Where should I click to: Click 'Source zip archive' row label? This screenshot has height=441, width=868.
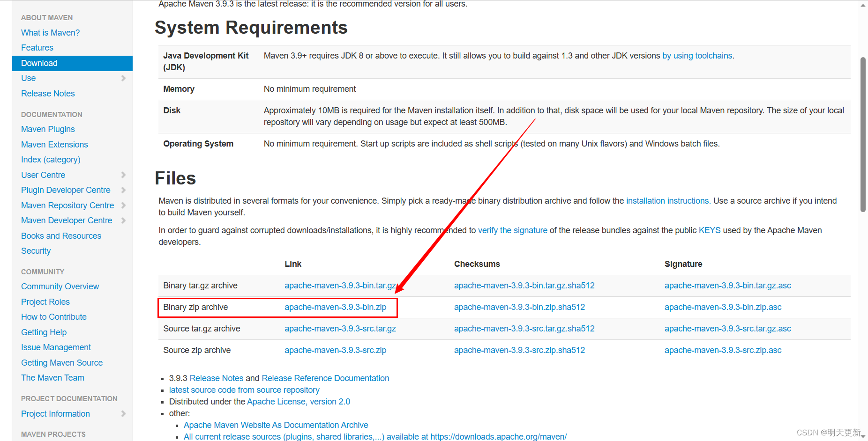click(x=197, y=350)
